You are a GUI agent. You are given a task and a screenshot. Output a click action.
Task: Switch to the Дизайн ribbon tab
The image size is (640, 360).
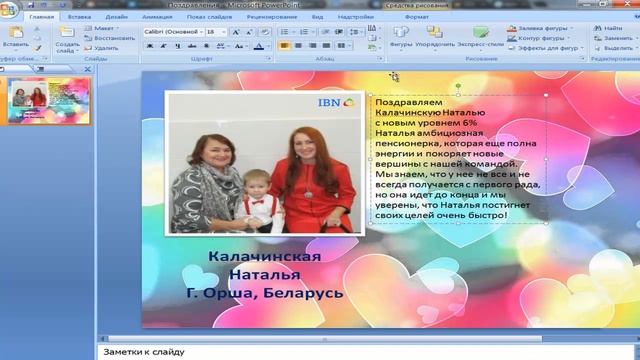117,17
